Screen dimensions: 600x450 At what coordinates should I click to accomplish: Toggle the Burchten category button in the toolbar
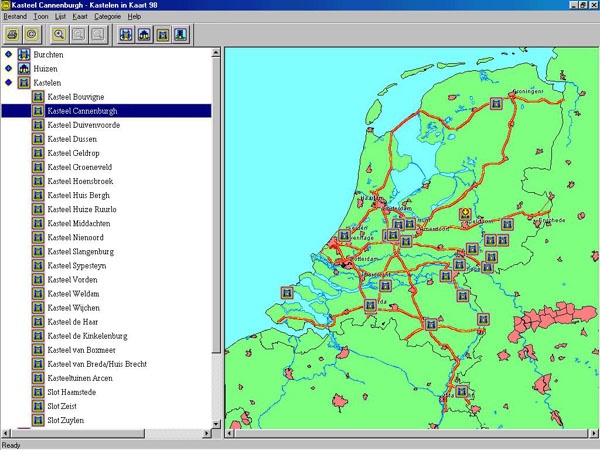pos(126,34)
